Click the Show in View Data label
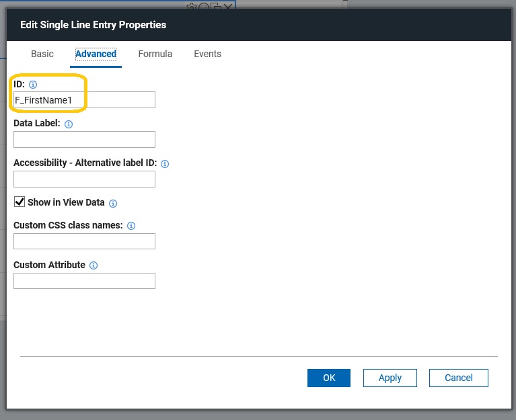The image size is (516, 420). [66, 202]
